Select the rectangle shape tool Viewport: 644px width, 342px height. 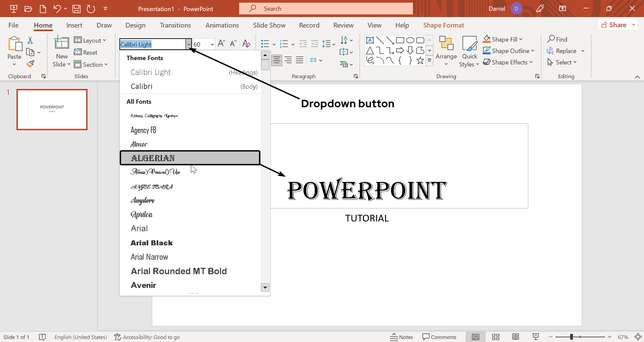[x=400, y=40]
